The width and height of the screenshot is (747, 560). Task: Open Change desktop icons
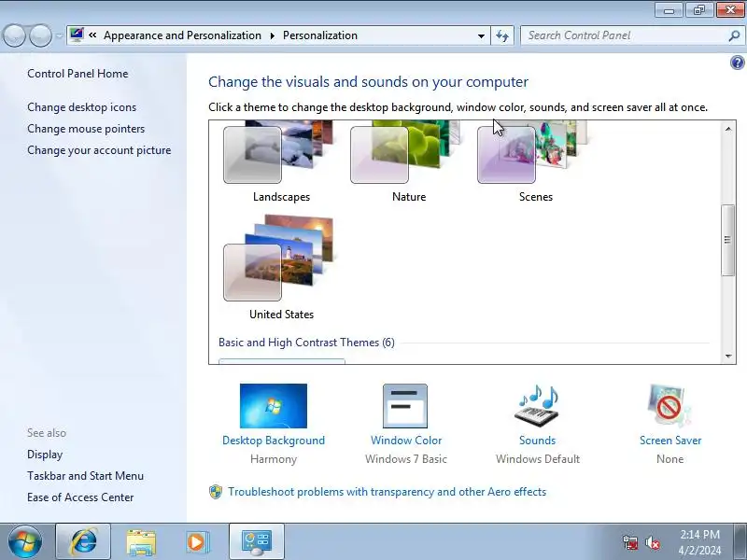81,107
